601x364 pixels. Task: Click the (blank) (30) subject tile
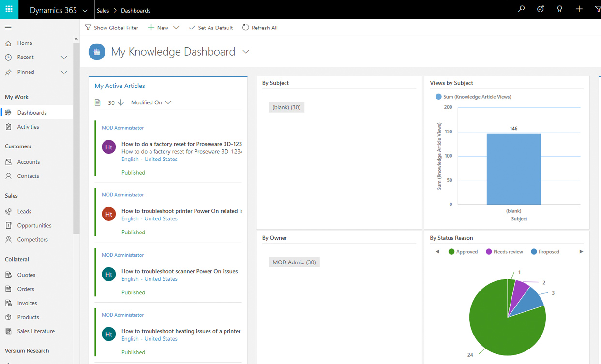pyautogui.click(x=286, y=107)
